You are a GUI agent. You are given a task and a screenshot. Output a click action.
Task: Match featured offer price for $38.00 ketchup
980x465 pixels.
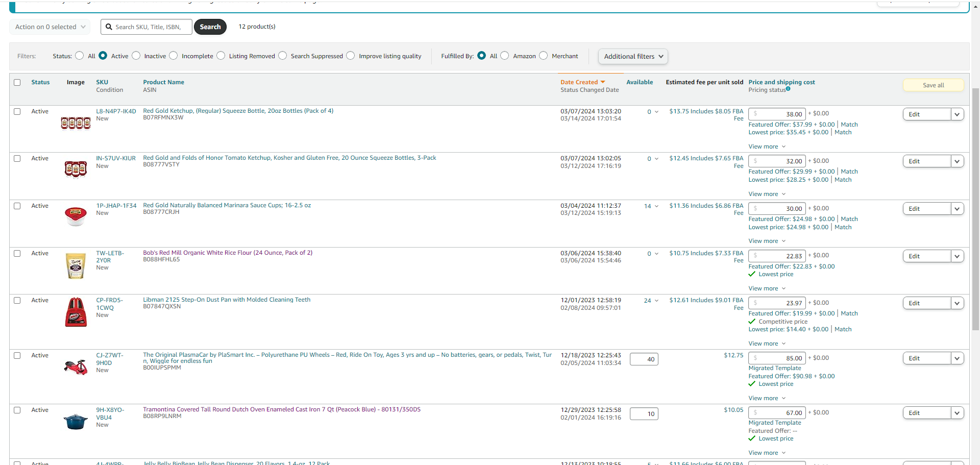click(849, 125)
